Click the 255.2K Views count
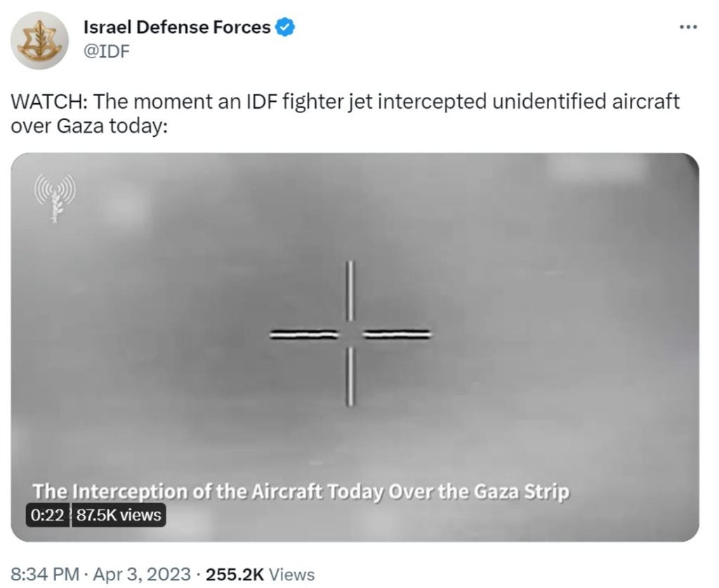The image size is (719, 588). click(260, 575)
